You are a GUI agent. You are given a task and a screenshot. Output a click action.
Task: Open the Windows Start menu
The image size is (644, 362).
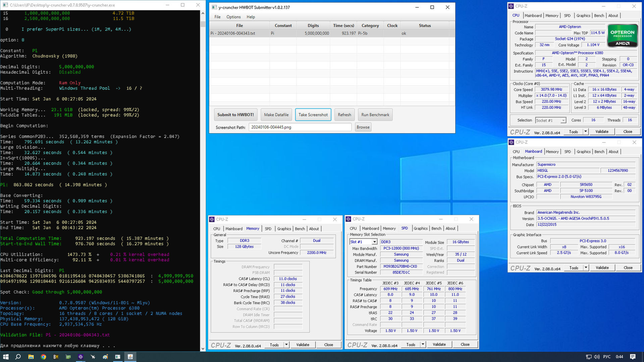point(6,357)
